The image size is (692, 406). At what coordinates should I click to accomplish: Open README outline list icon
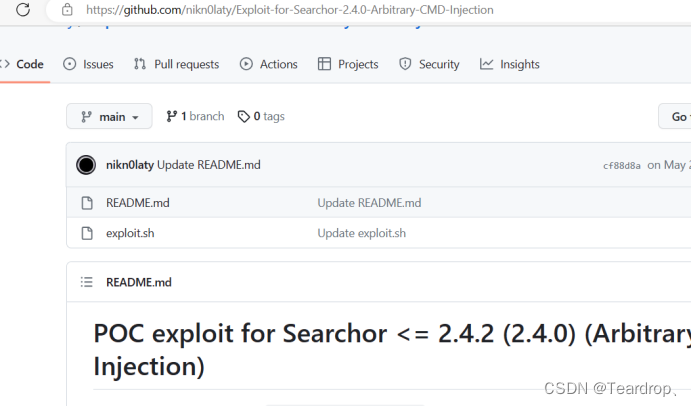coord(86,282)
